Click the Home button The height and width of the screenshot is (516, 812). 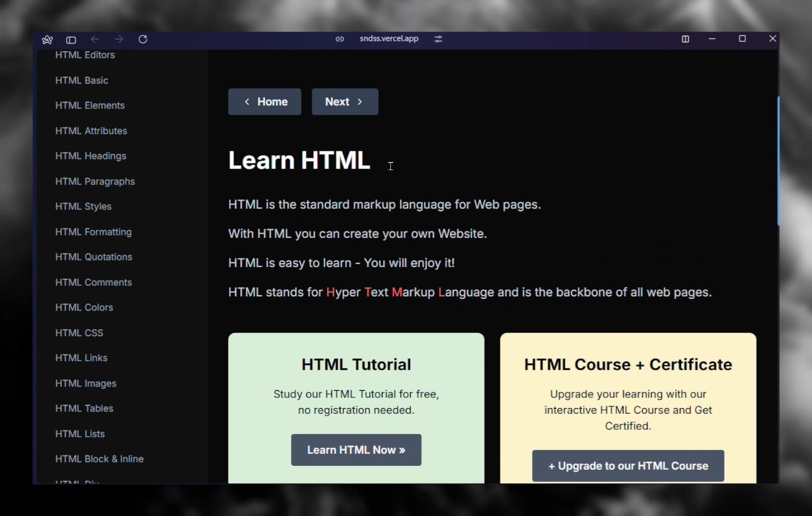tap(264, 102)
